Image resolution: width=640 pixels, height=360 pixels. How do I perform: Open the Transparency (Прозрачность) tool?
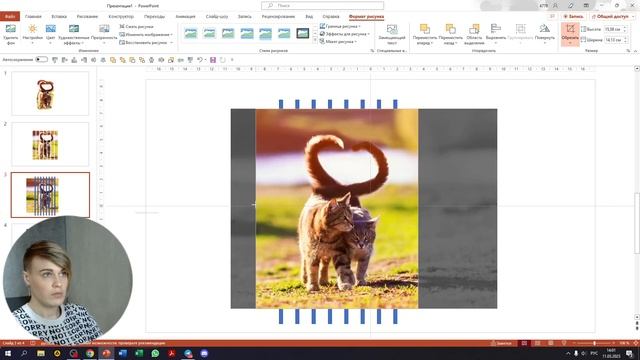point(104,34)
